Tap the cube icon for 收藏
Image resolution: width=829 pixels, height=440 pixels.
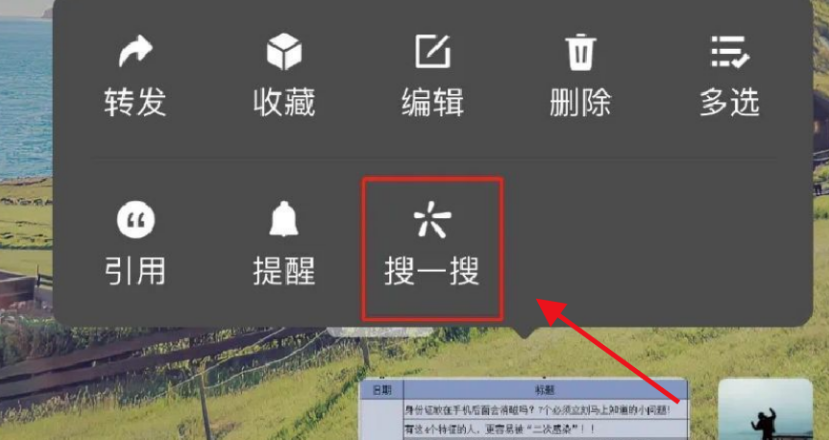[284, 51]
